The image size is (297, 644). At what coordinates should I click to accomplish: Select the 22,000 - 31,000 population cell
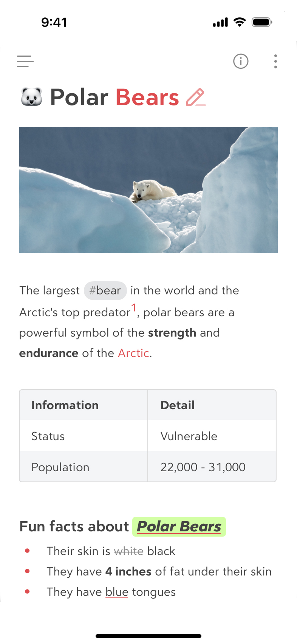212,467
